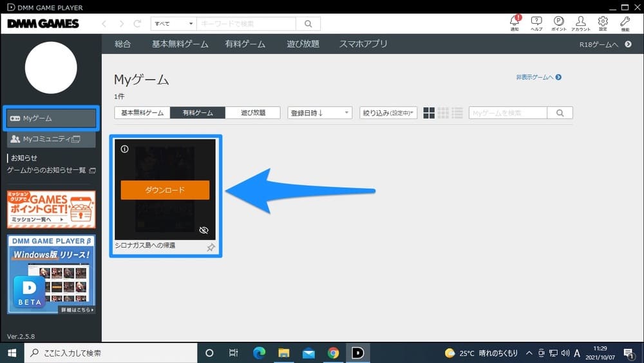Click the info icon on game tile
The height and width of the screenshot is (363, 644).
pos(125,149)
